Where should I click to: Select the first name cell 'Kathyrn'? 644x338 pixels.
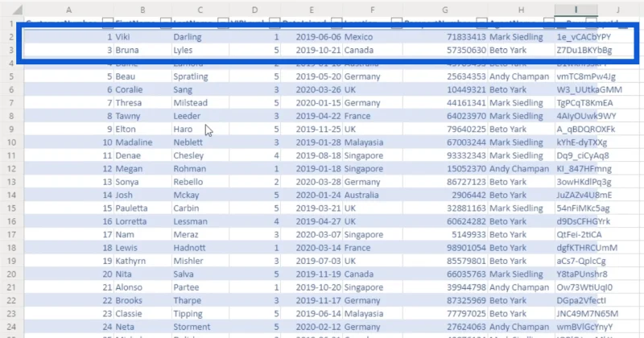pos(142,261)
